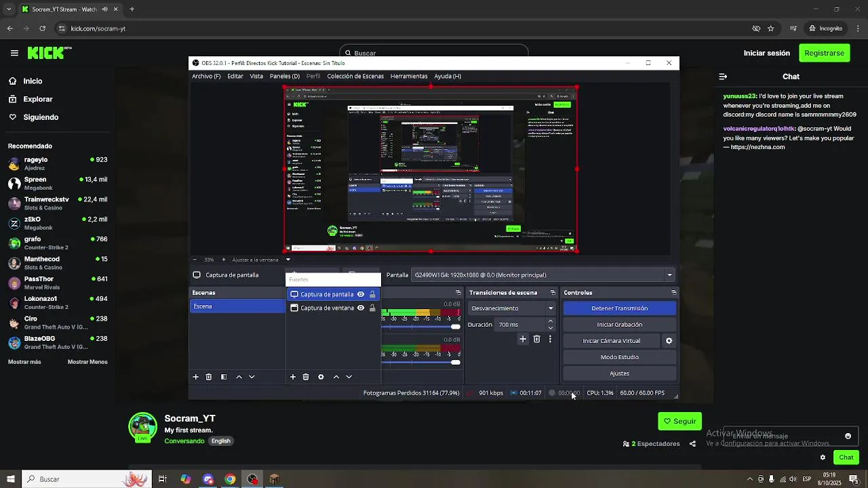Pop out the Controles dock
This screenshot has height=488, width=868.
click(673, 293)
